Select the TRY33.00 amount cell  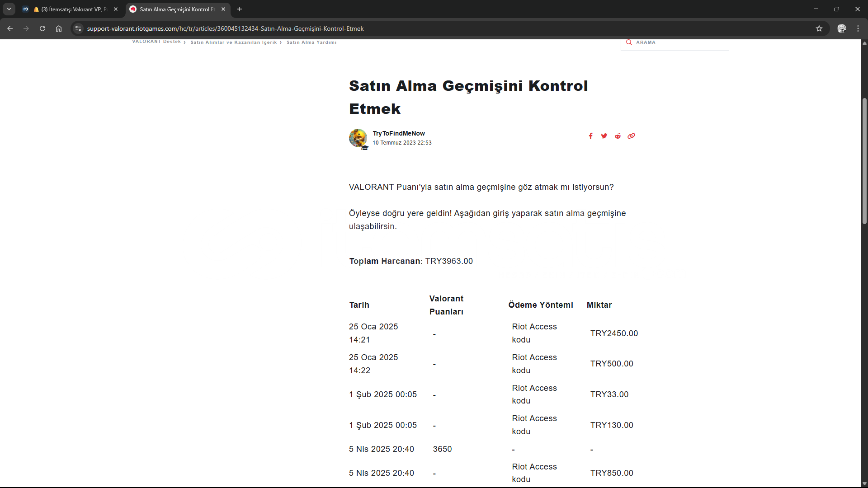pyautogui.click(x=609, y=394)
